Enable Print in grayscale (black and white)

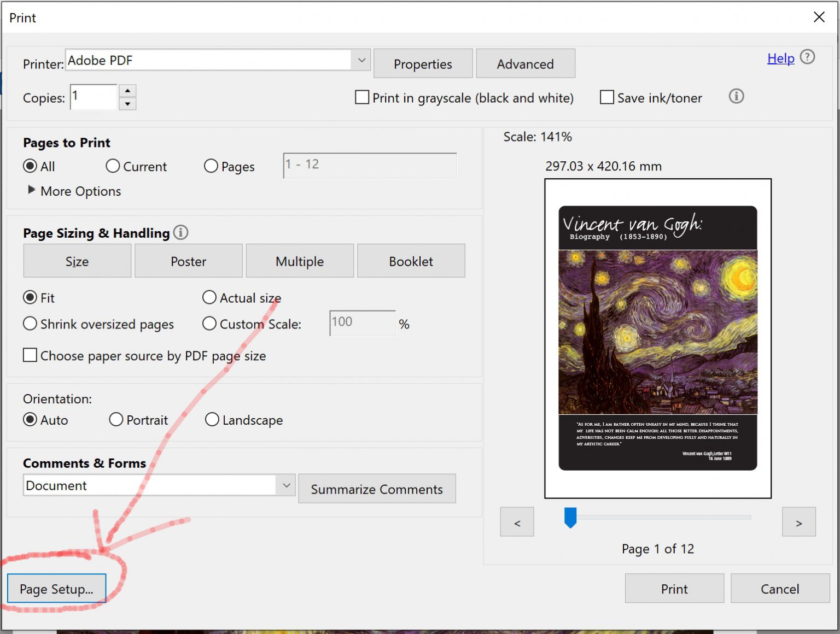pos(361,97)
